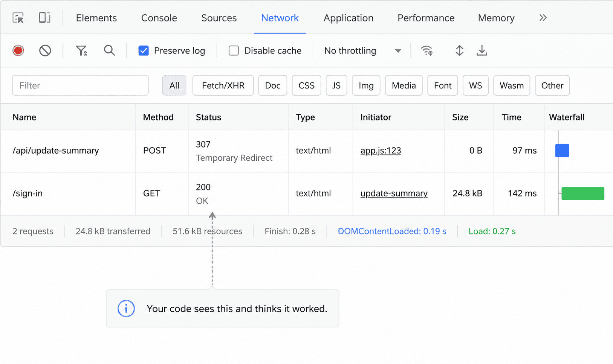The height and width of the screenshot is (364, 613).
Task: Enable the Disable cache checkbox
Action: (x=234, y=50)
